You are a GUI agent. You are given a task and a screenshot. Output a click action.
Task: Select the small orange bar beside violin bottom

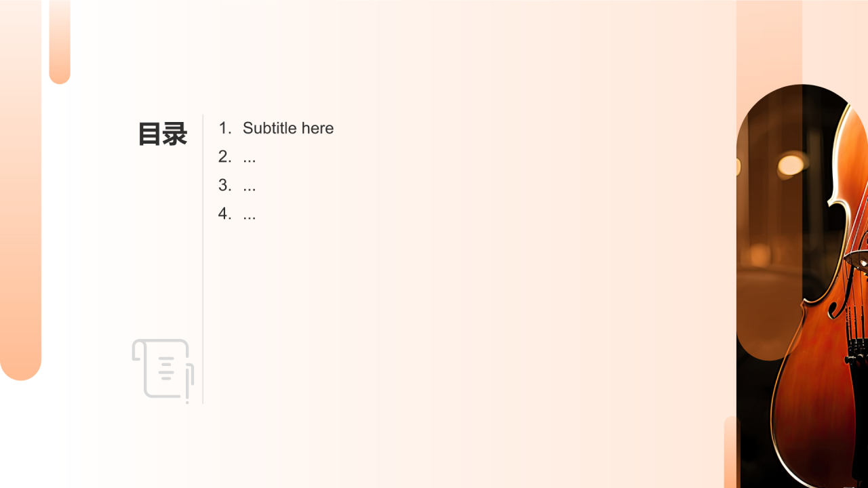(x=732, y=452)
